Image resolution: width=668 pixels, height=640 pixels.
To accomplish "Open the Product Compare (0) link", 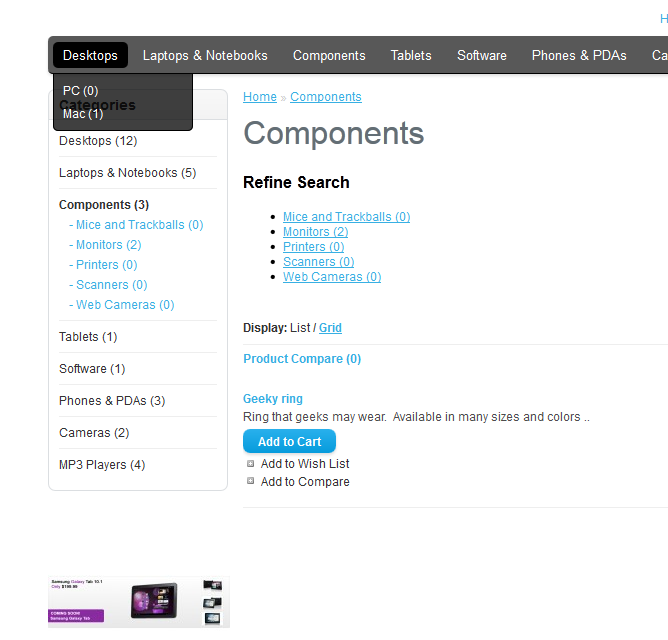I will pyautogui.click(x=302, y=359).
